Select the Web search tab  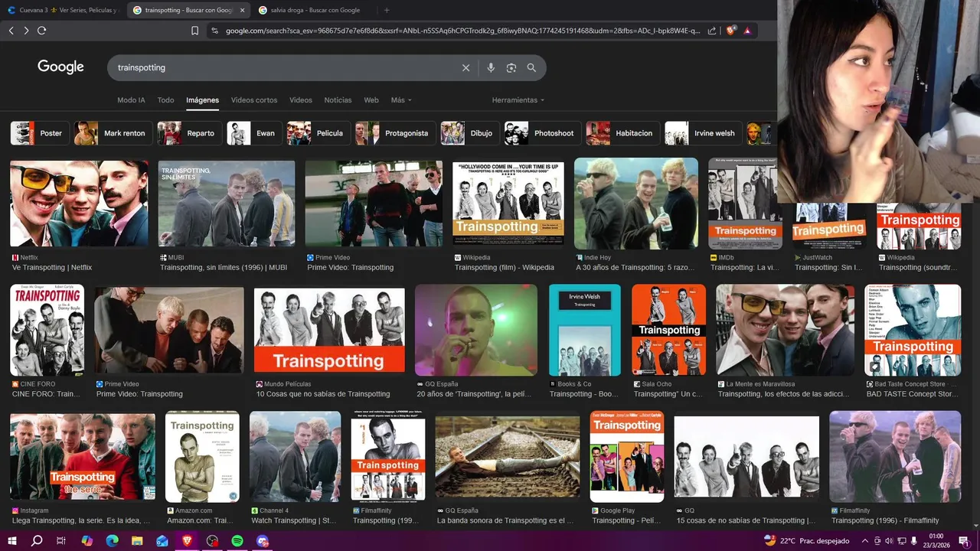click(x=371, y=100)
